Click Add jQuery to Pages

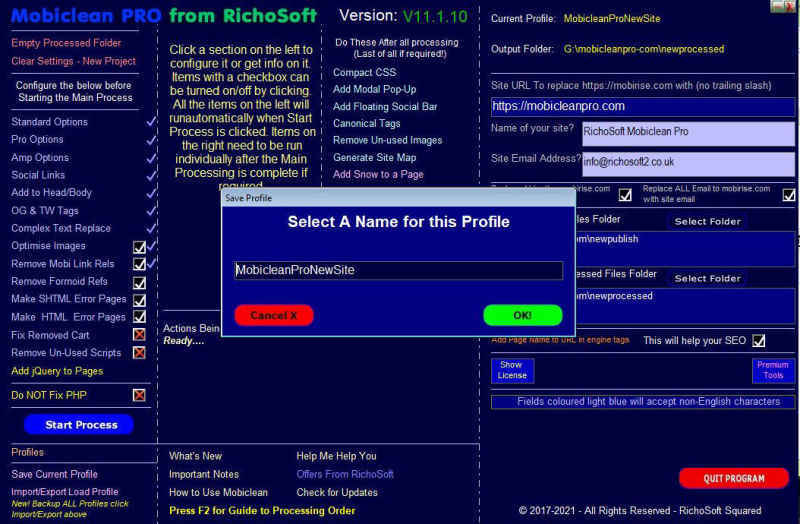click(57, 371)
